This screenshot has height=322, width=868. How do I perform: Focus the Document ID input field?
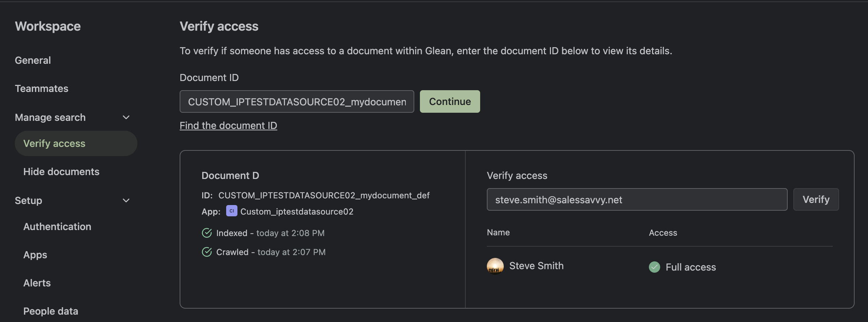click(297, 101)
